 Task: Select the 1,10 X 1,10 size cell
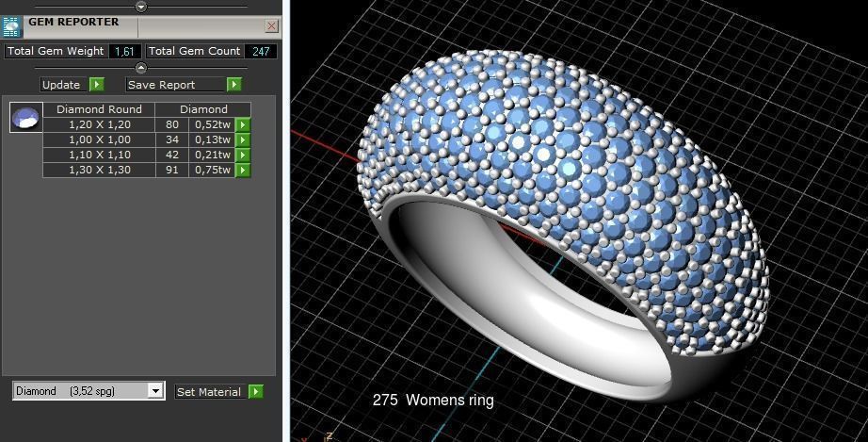(100, 155)
